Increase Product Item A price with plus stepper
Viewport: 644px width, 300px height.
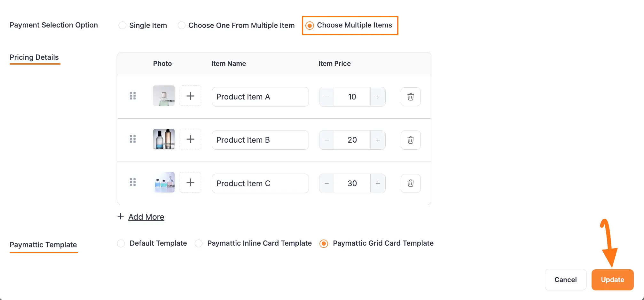(x=378, y=97)
